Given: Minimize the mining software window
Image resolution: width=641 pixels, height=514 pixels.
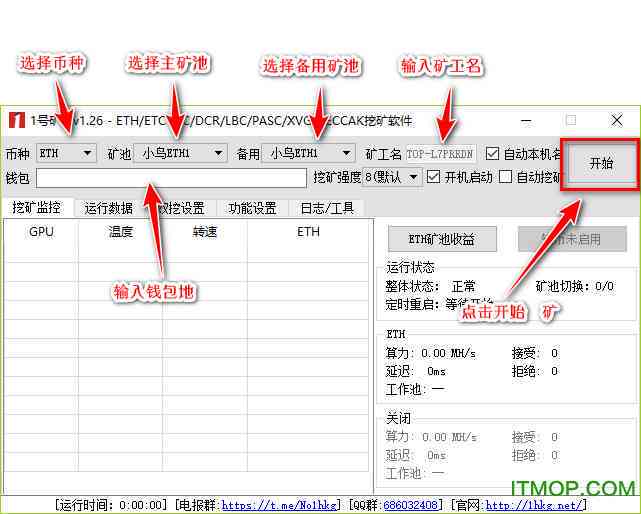Looking at the screenshot, I should pyautogui.click(x=527, y=121).
